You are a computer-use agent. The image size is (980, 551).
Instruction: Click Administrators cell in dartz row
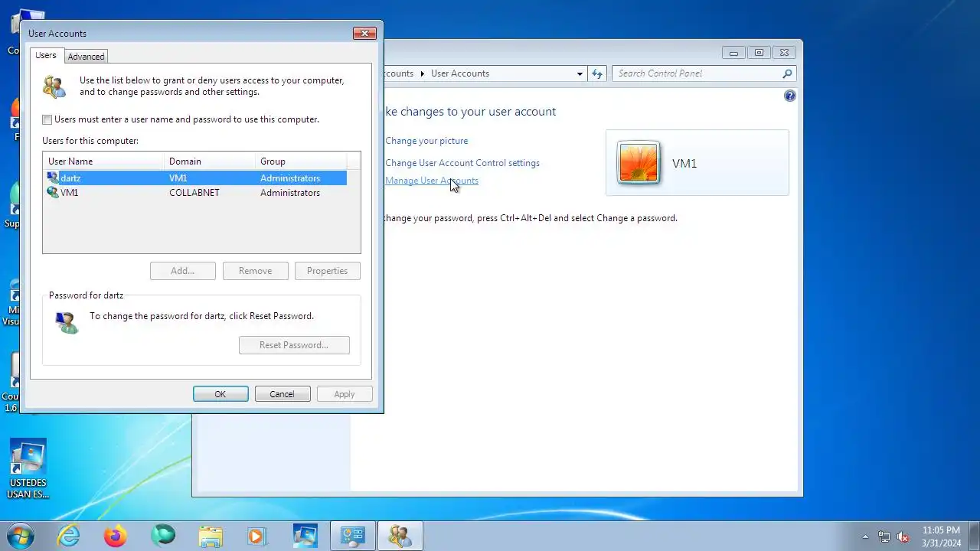point(290,178)
